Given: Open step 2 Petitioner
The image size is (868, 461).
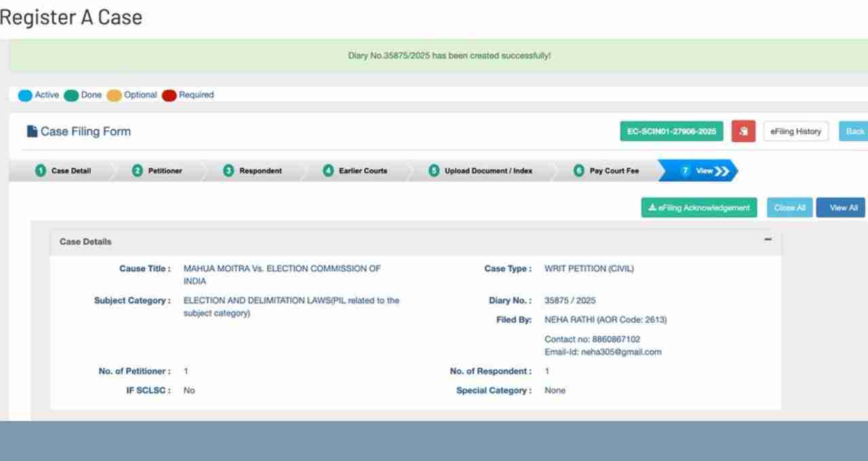Looking at the screenshot, I should point(157,171).
